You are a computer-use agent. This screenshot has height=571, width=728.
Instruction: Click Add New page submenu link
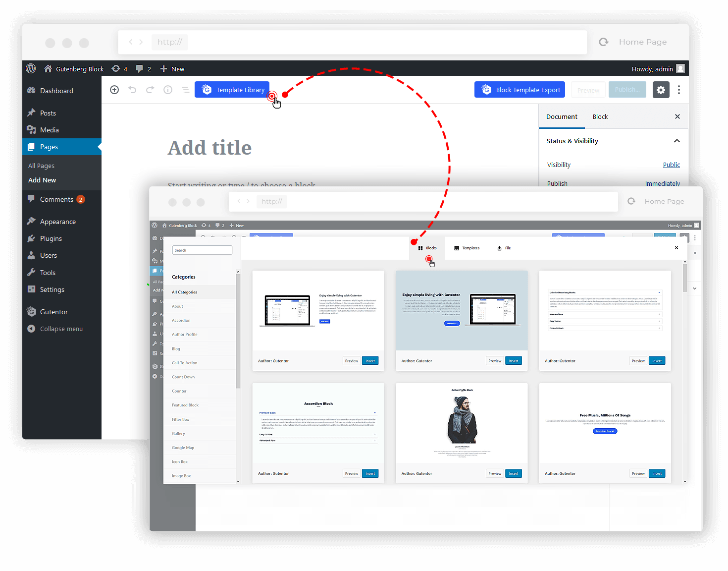coord(42,180)
